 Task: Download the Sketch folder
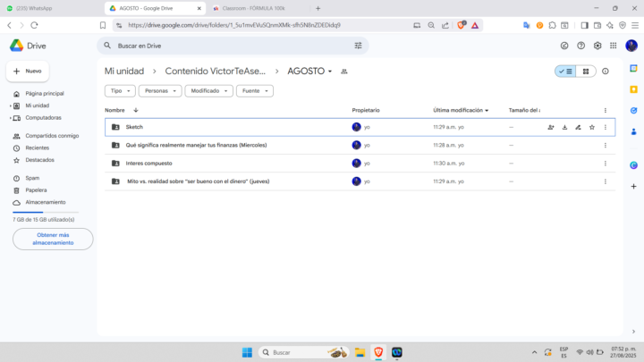(x=564, y=127)
